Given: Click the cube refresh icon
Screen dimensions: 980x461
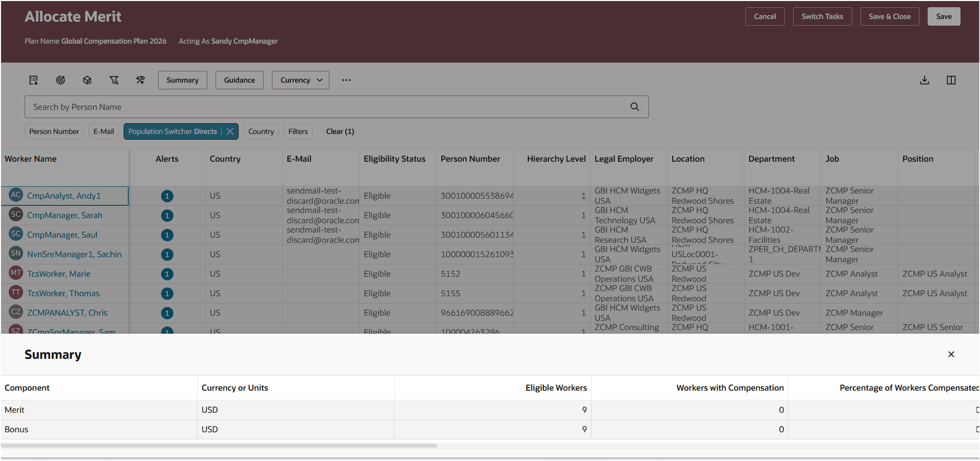Looking at the screenshot, I should [x=87, y=80].
